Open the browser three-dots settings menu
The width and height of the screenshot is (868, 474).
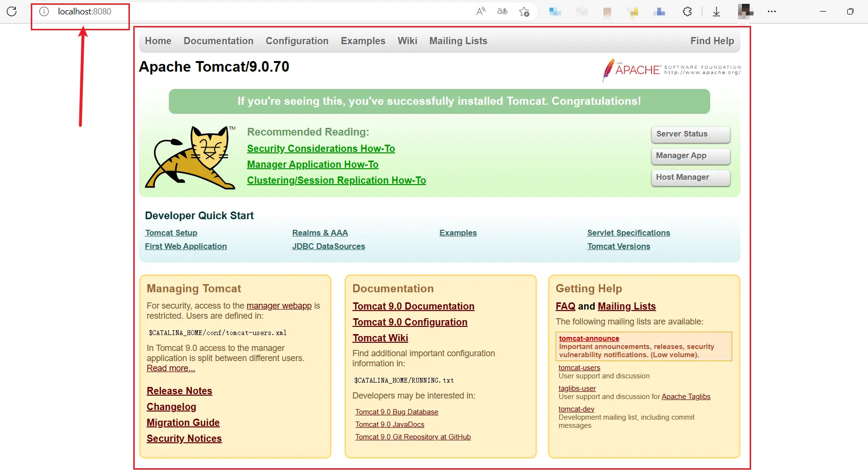click(772, 12)
